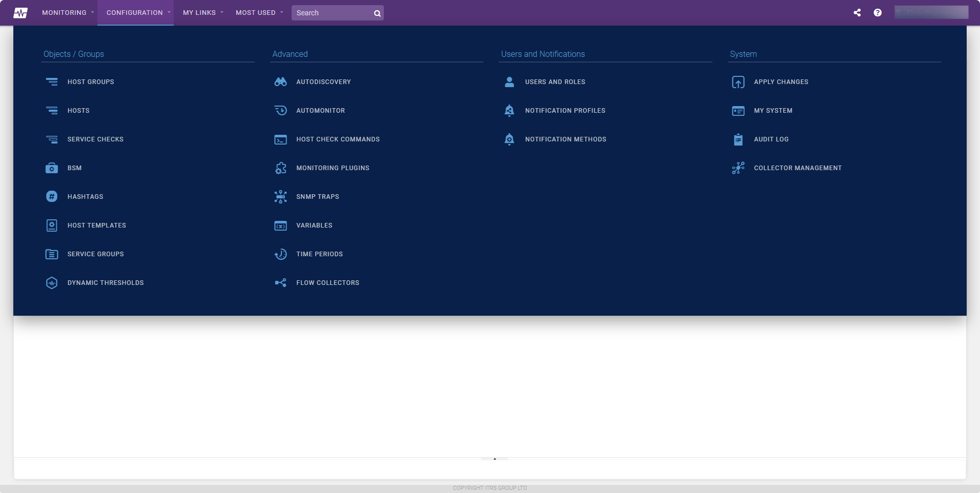
Task: Go to Collector Management
Action: coord(798,168)
